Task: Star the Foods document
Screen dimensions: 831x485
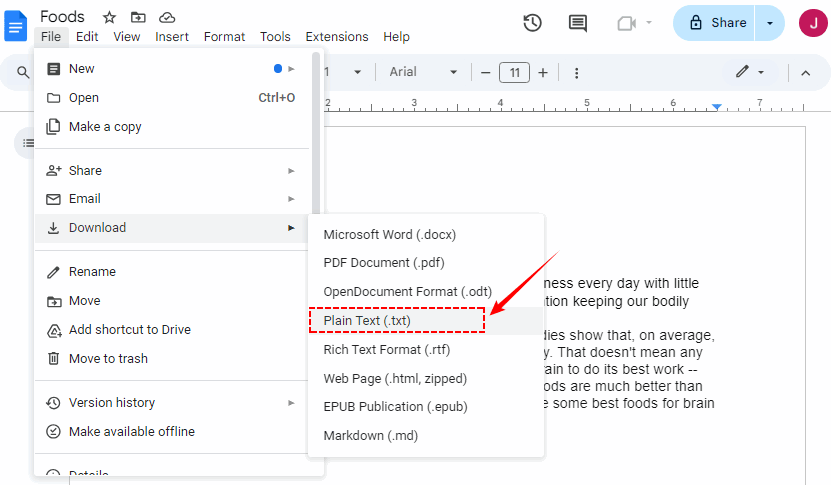Action: 109,17
